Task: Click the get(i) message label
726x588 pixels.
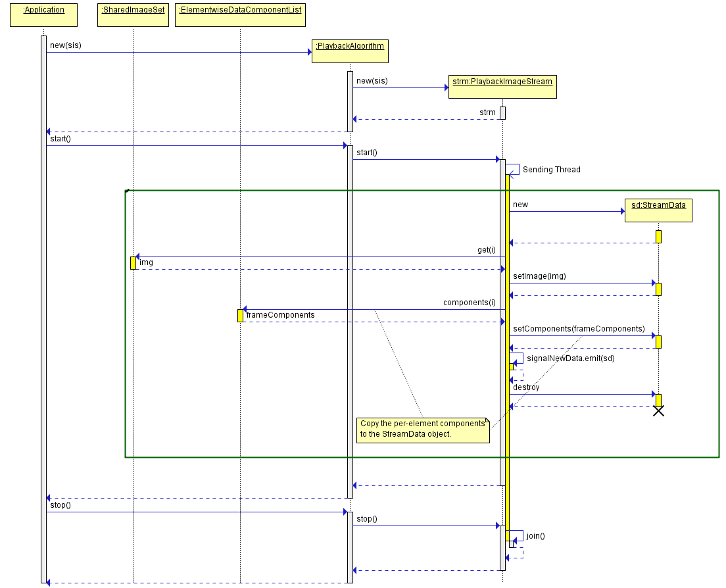Action: coord(486,251)
